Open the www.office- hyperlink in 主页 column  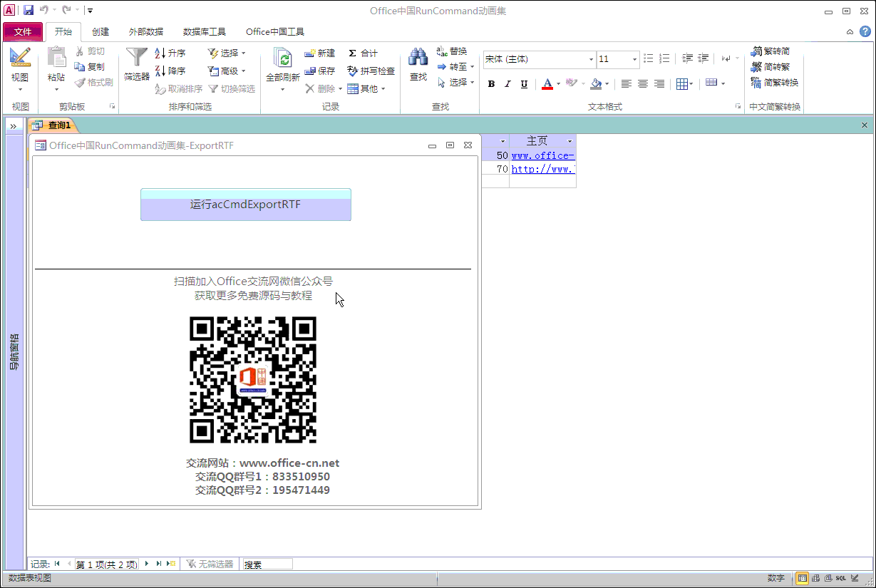pos(543,155)
